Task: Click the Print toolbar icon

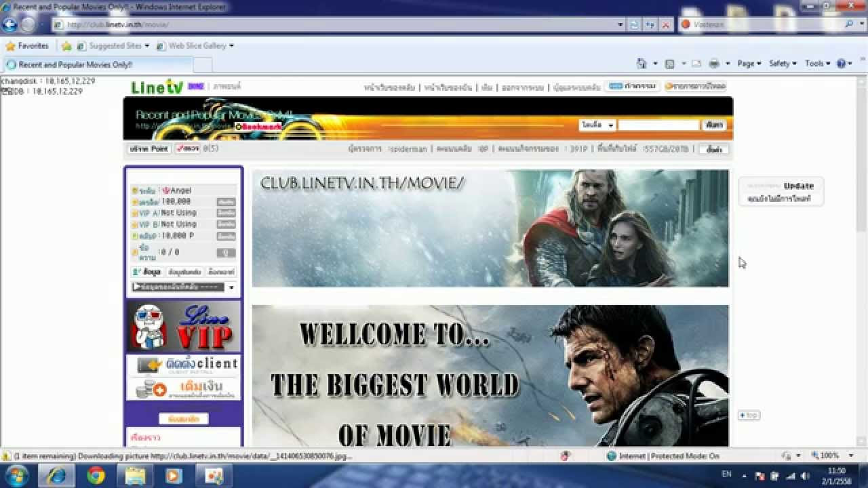Action: (x=714, y=64)
